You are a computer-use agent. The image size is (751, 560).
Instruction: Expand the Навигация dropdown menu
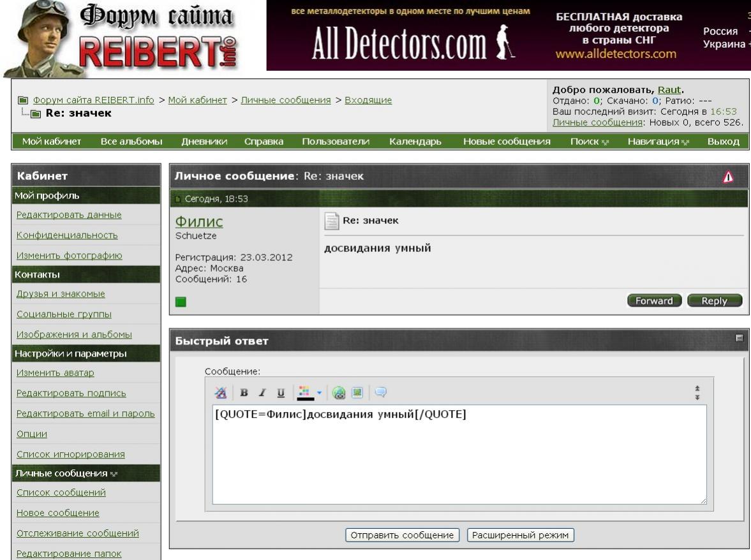point(658,142)
